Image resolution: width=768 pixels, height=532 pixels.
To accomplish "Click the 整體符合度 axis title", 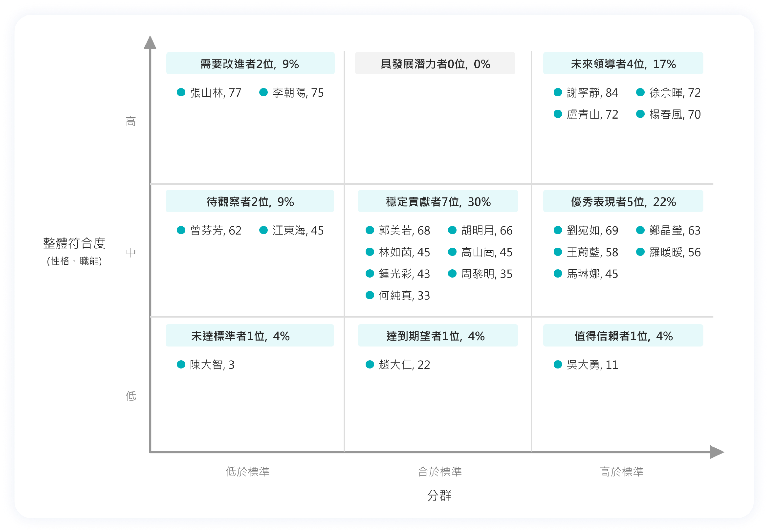I will click(74, 243).
